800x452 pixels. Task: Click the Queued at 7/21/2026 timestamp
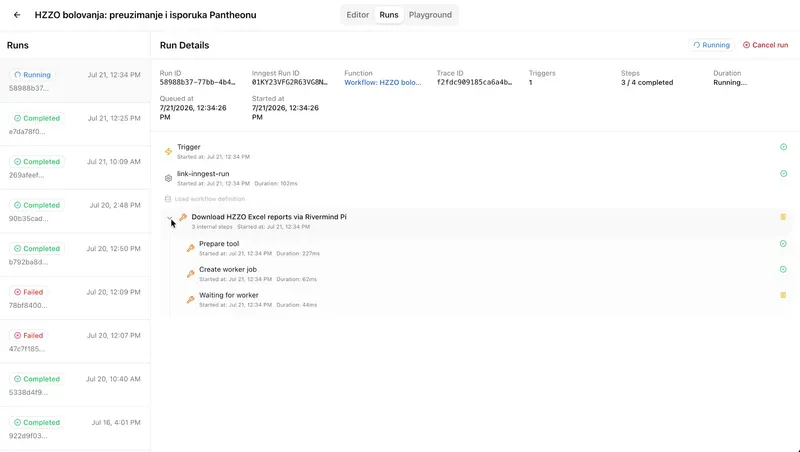[193, 112]
